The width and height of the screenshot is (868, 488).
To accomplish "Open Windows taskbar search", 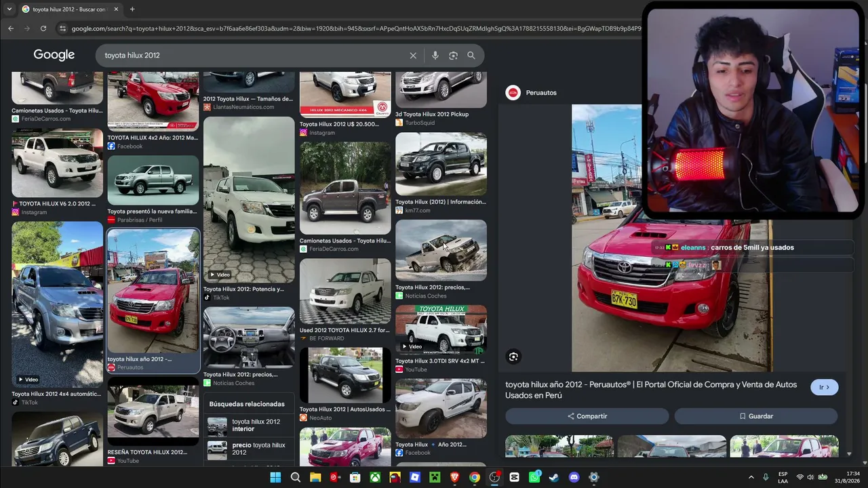I will [x=296, y=477].
